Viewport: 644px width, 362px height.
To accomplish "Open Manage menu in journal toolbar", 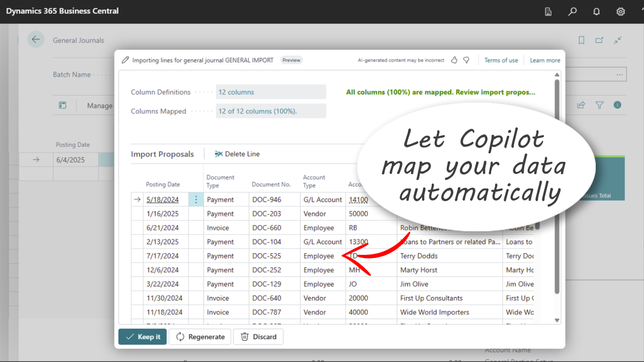I will pos(100,106).
